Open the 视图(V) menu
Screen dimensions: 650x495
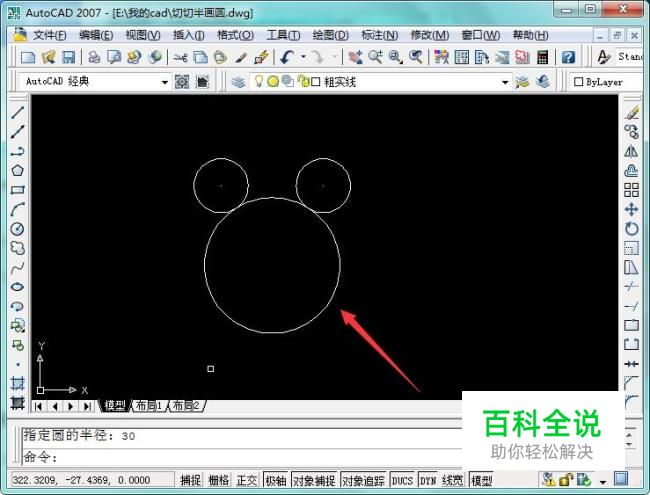[x=143, y=35]
